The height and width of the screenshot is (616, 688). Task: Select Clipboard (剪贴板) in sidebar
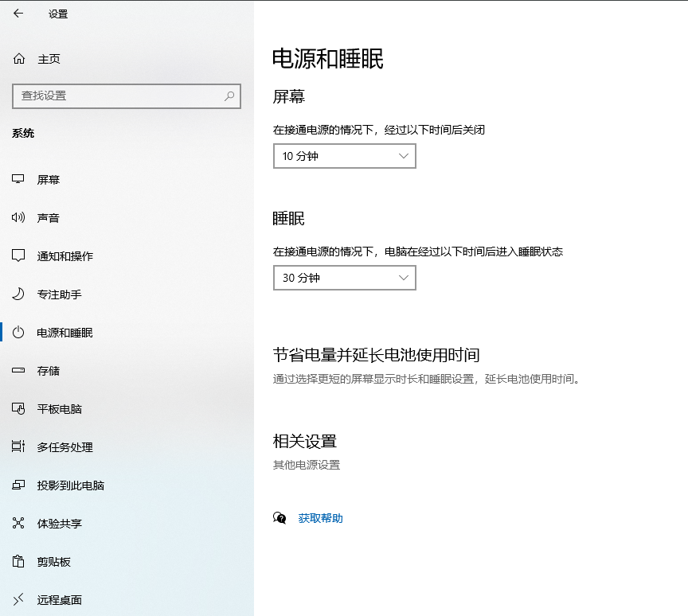pyautogui.click(x=53, y=561)
